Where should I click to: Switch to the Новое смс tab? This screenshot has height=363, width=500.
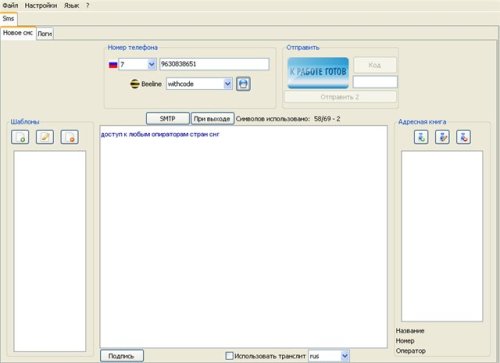[x=18, y=33]
